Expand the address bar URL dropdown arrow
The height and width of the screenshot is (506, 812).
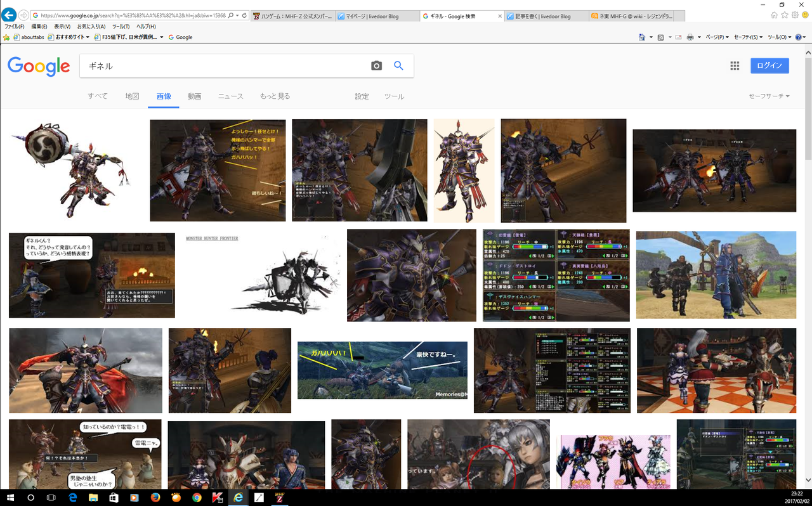click(x=238, y=15)
